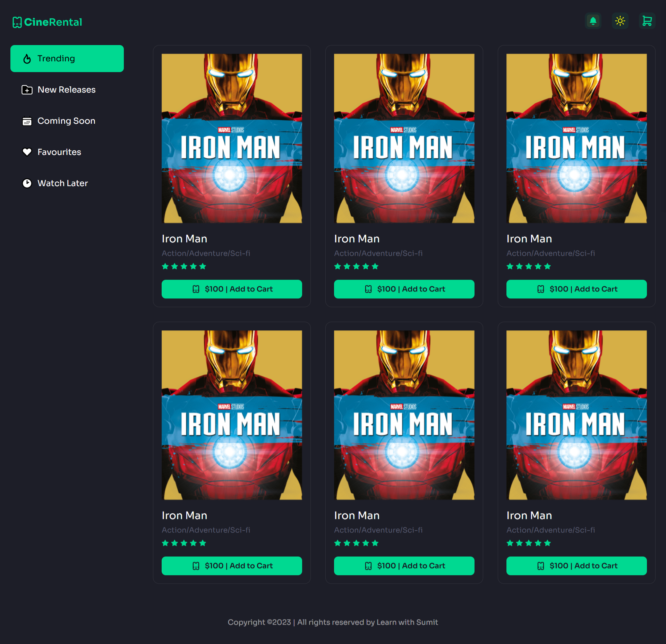Show Favourites from the sidebar
This screenshot has width=666, height=644.
67,152
